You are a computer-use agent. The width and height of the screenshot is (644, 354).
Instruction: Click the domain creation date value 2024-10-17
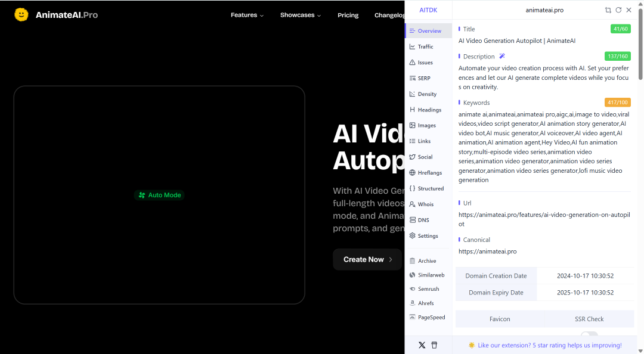[586, 276]
